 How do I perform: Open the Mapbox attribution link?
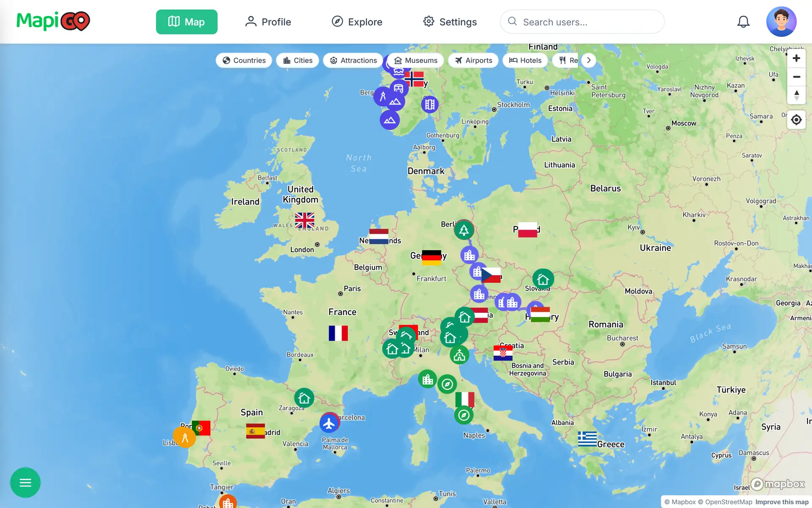[x=680, y=502]
